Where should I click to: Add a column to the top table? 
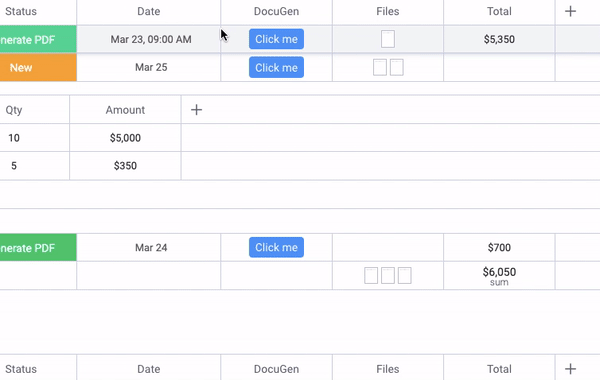(x=570, y=11)
